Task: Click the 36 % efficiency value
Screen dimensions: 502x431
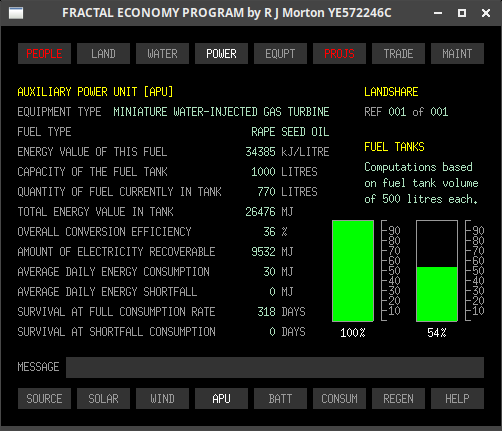Action: click(x=275, y=232)
